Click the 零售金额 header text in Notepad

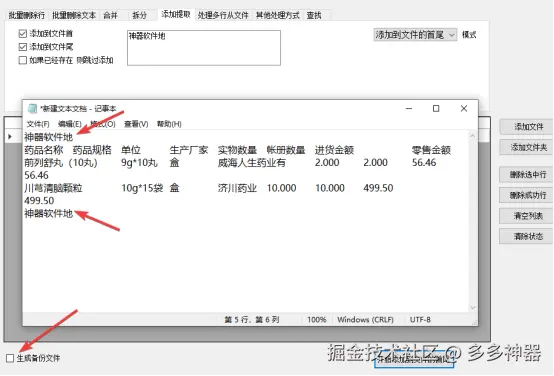(x=431, y=150)
